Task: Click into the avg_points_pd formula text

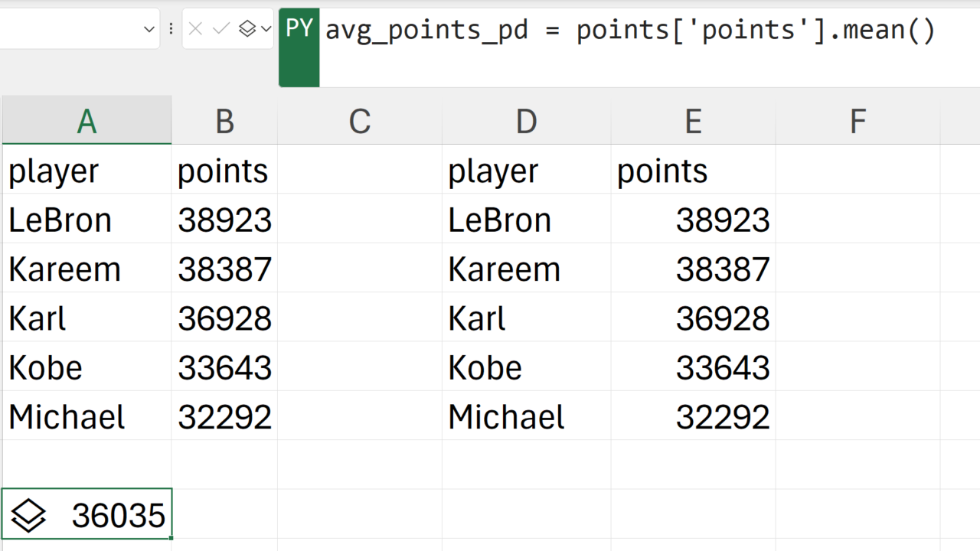Action: click(629, 31)
